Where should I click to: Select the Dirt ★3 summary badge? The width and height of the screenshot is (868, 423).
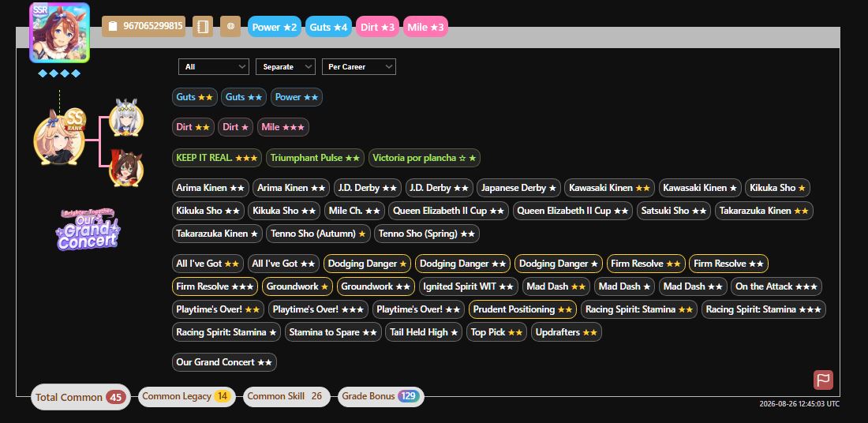[x=377, y=27]
